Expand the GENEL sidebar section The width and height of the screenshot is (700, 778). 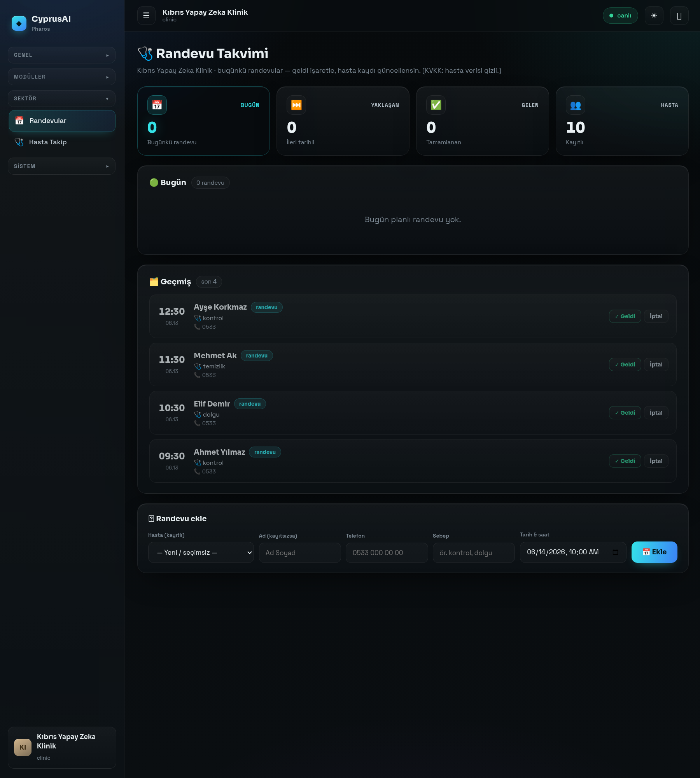[x=61, y=55]
